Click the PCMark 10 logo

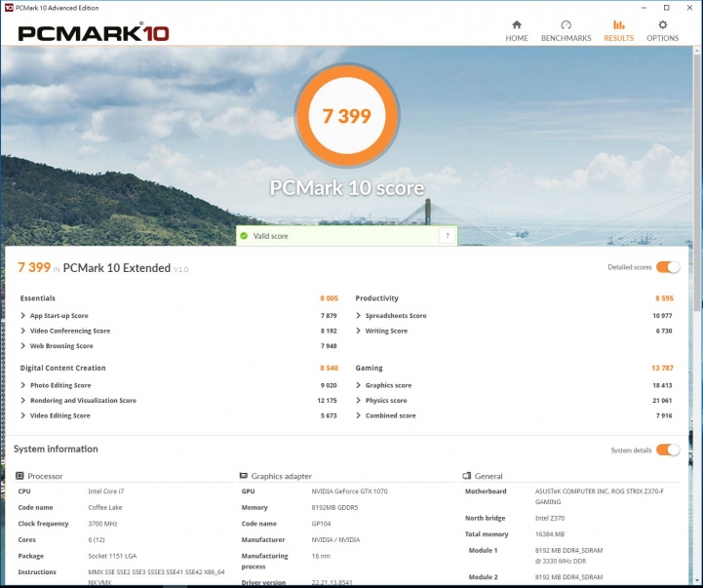click(x=94, y=33)
